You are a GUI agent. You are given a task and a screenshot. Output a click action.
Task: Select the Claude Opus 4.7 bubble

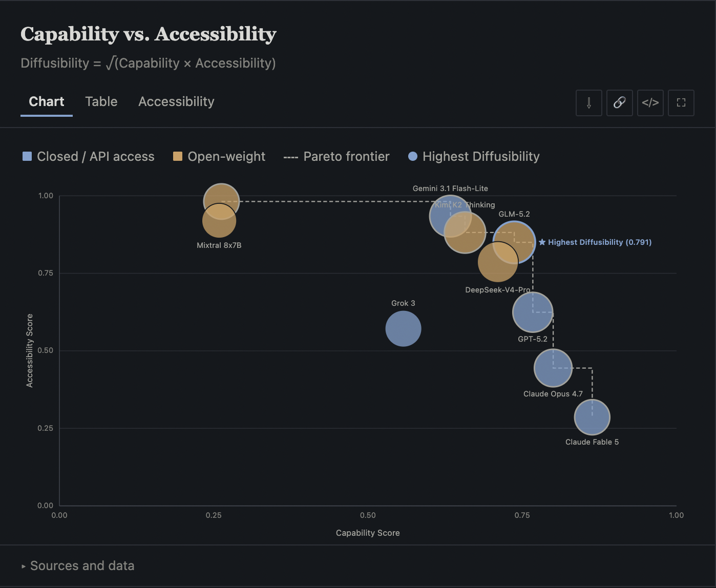(553, 368)
